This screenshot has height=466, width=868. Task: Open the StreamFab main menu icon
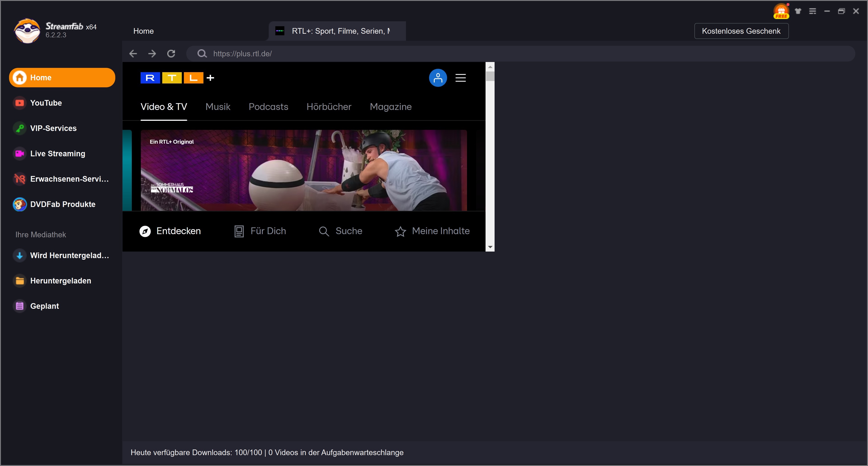click(x=812, y=11)
